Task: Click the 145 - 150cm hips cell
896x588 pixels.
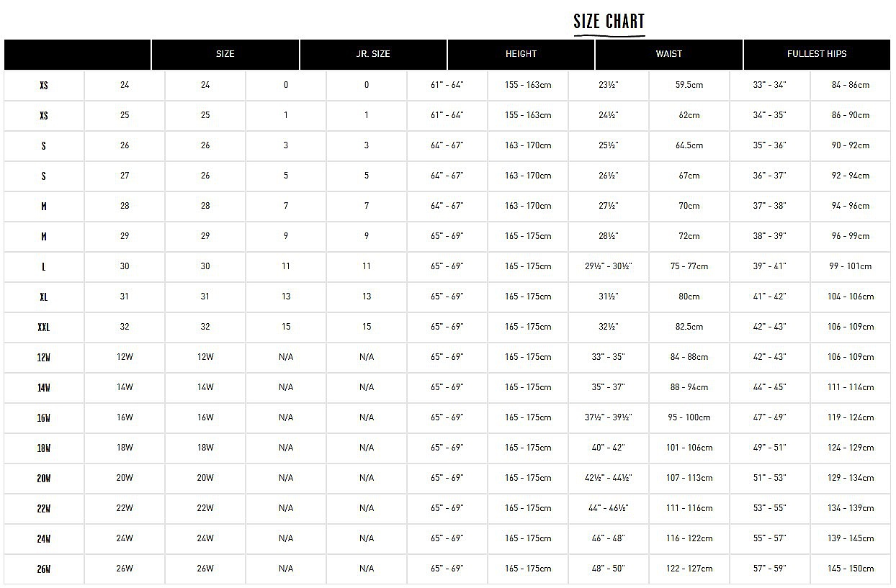Action: tap(851, 569)
